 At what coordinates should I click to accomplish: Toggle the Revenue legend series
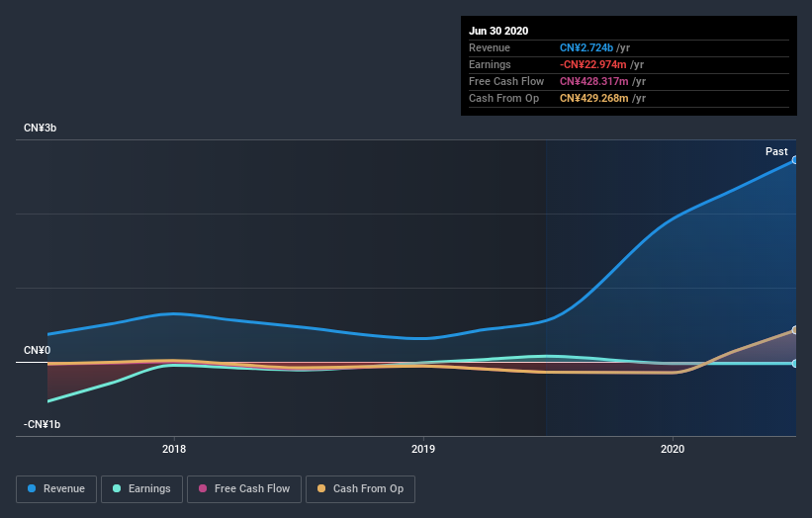[x=56, y=489]
